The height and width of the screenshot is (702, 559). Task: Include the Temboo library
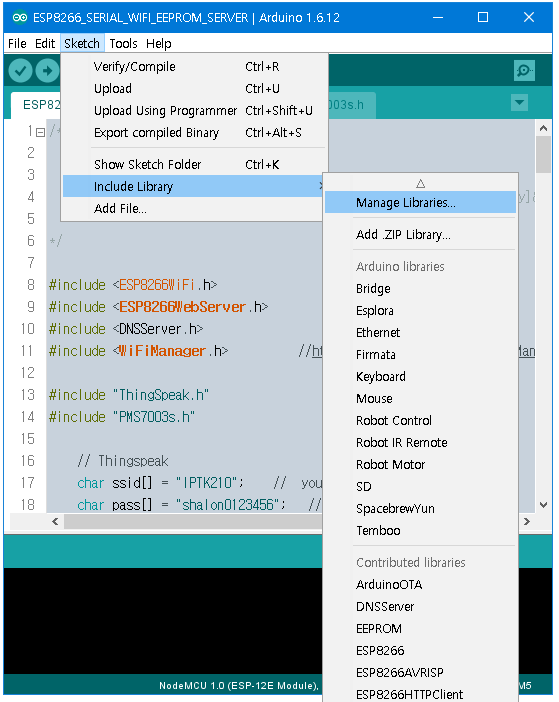point(420,531)
